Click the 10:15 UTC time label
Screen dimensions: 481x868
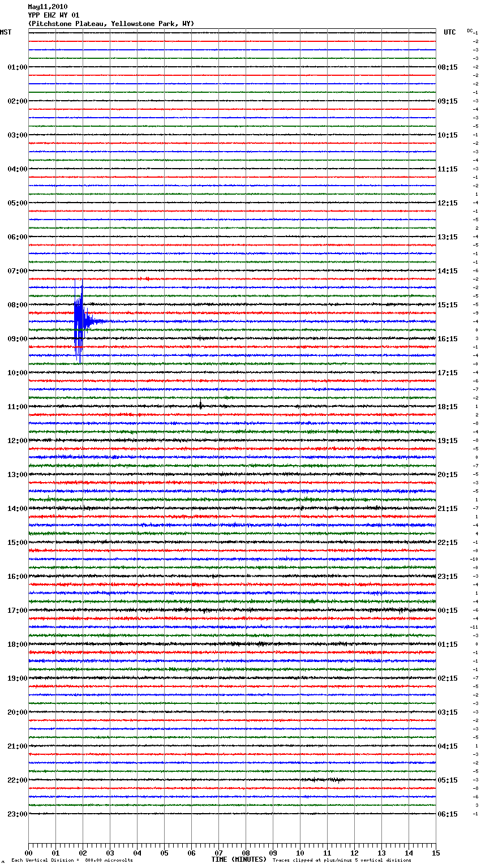(448, 135)
